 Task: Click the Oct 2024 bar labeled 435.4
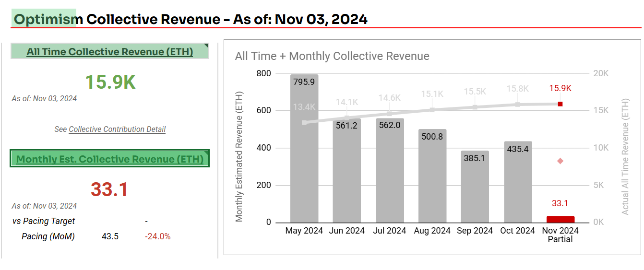[518, 182]
